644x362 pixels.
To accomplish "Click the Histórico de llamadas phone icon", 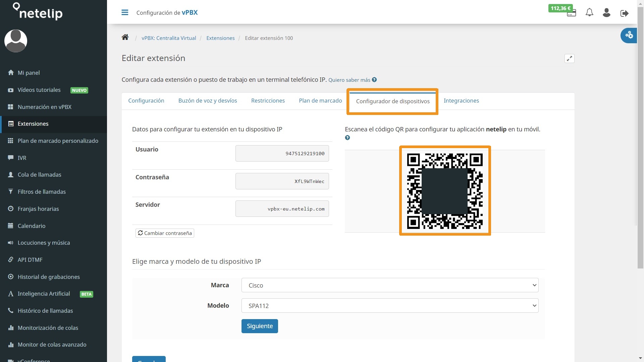I will tap(11, 311).
